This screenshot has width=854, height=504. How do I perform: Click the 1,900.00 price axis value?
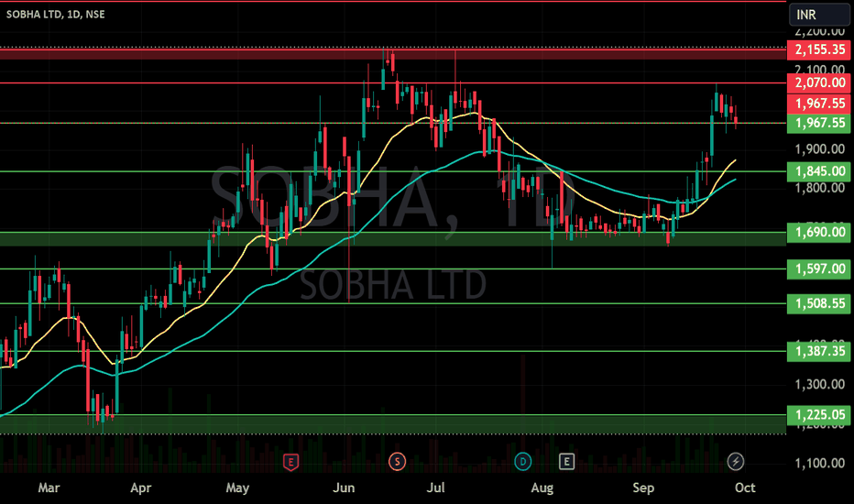tap(820, 148)
